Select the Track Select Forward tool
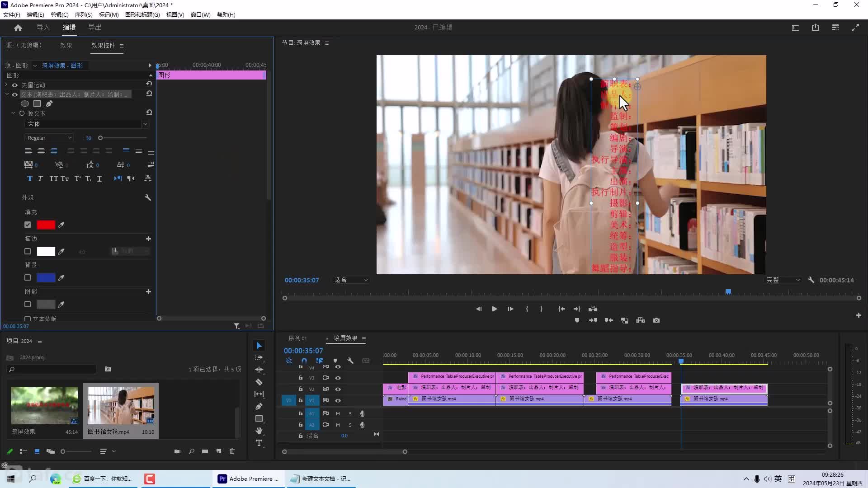This screenshot has height=488, width=868. pos(259,357)
